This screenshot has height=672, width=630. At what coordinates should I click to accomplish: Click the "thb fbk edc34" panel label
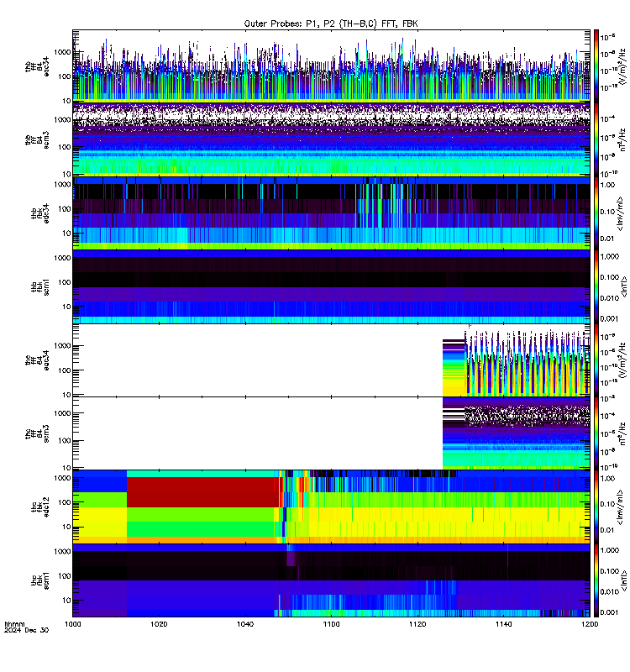[x=40, y=213]
